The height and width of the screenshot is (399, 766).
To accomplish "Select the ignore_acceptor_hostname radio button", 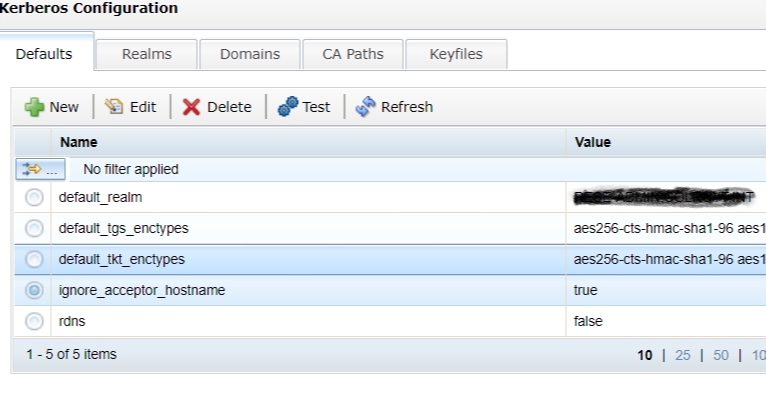I will pyautogui.click(x=34, y=290).
